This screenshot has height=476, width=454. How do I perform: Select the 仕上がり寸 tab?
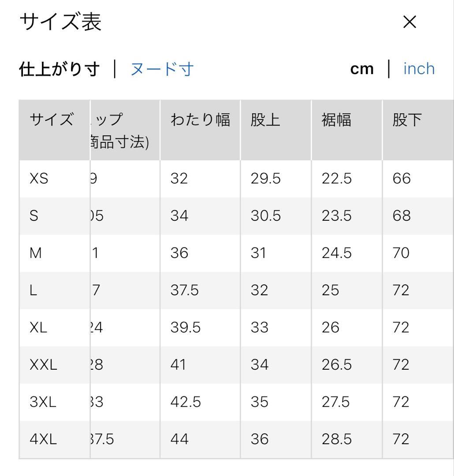[x=59, y=69]
